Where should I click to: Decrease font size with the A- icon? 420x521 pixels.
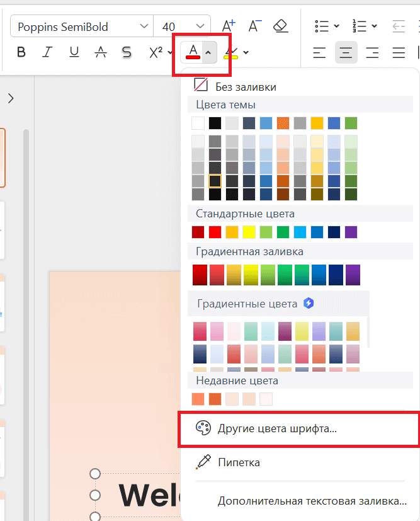pos(254,26)
